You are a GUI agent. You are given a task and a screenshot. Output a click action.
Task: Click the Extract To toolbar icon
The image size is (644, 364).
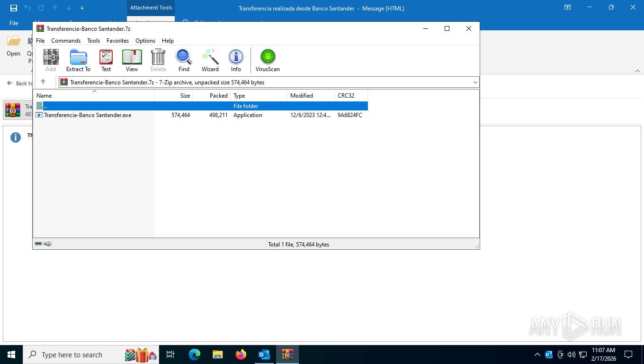click(78, 60)
